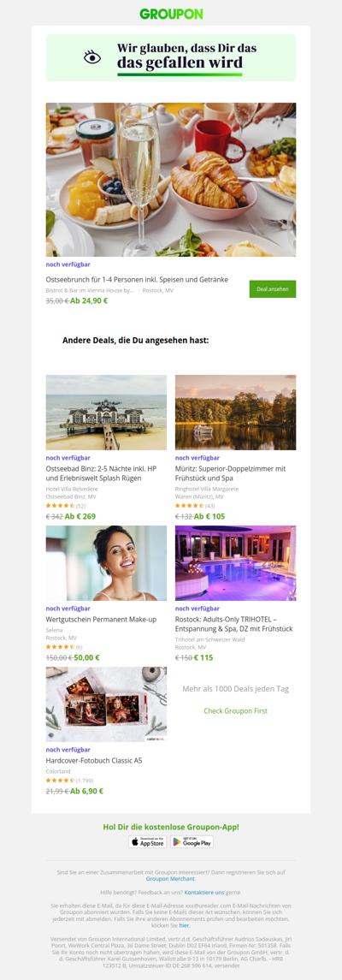Open the Hardcover-Fotobuch product image

[x=106, y=704]
